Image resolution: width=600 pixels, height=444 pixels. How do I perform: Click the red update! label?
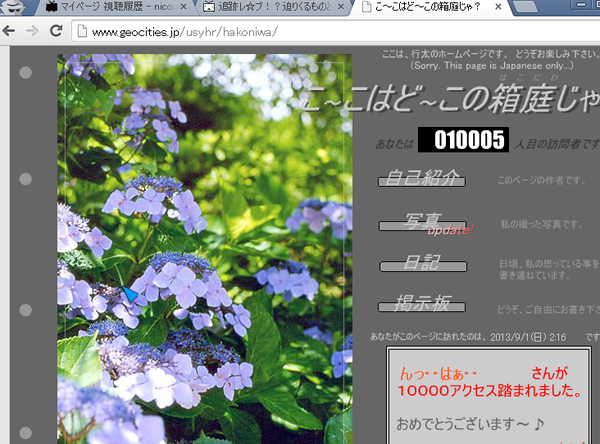pyautogui.click(x=451, y=230)
